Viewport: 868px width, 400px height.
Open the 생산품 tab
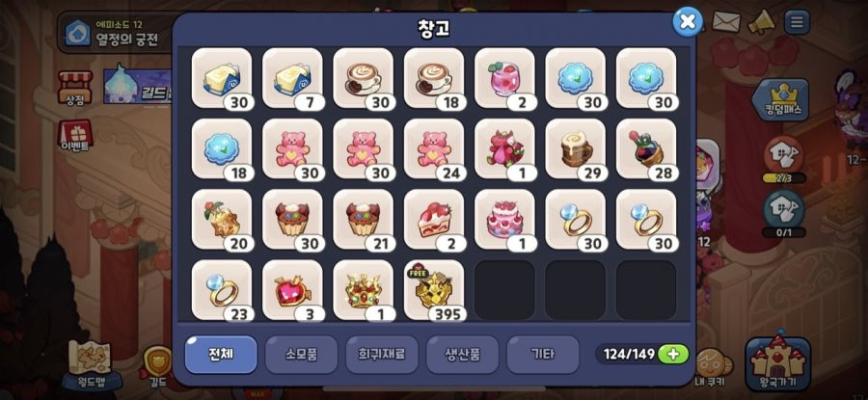click(462, 355)
